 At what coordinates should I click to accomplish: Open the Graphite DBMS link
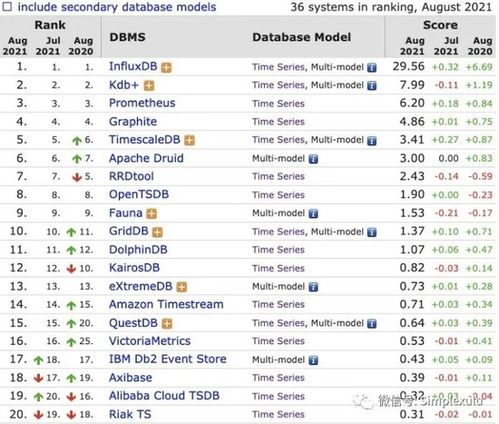tap(133, 122)
